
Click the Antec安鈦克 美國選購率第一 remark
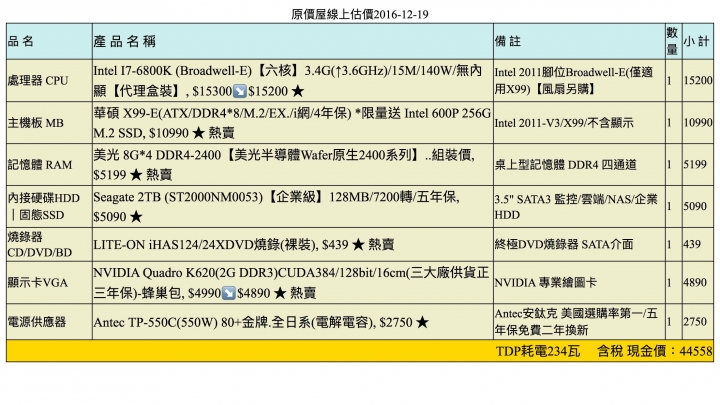tap(576, 322)
